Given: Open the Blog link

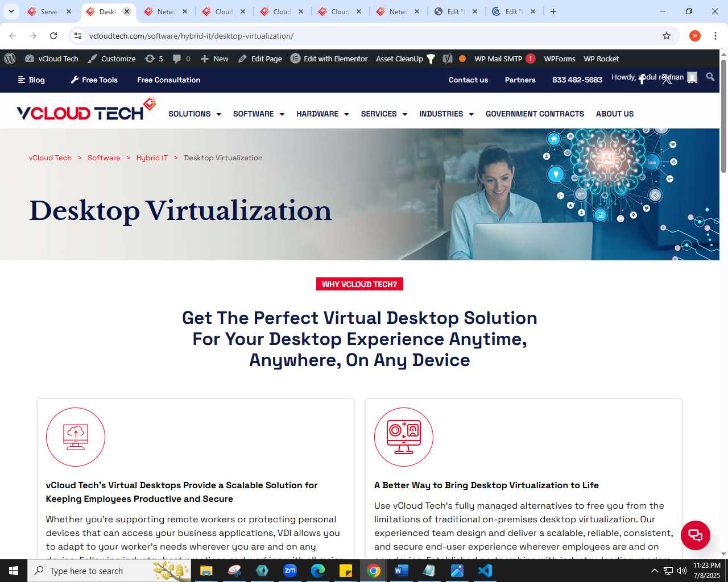Looking at the screenshot, I should click(x=31, y=80).
